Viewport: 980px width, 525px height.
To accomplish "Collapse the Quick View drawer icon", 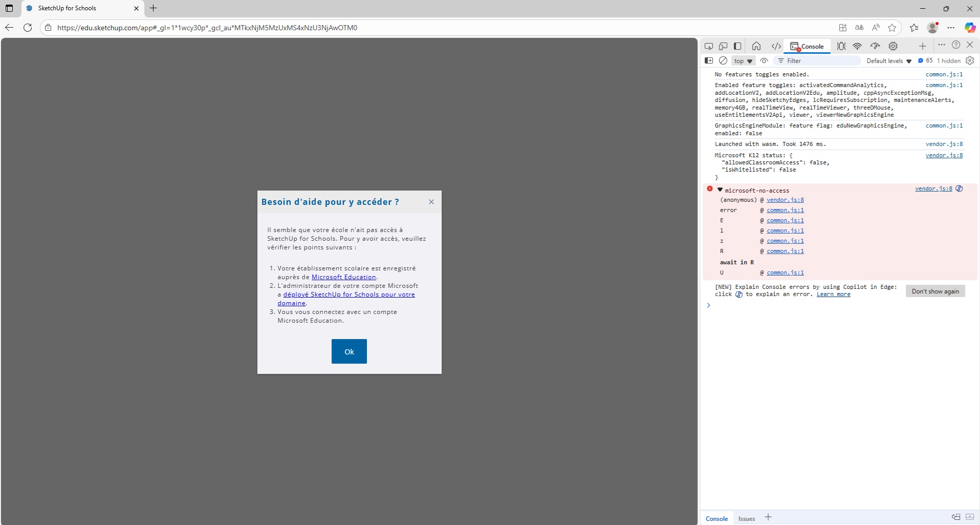I will [970, 517].
